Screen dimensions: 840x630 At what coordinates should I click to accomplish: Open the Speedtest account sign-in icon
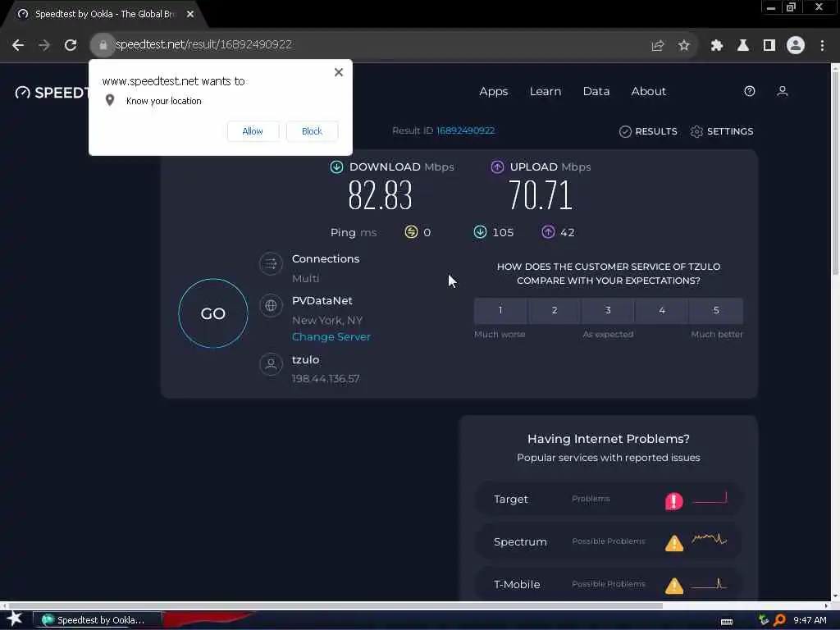782,92
